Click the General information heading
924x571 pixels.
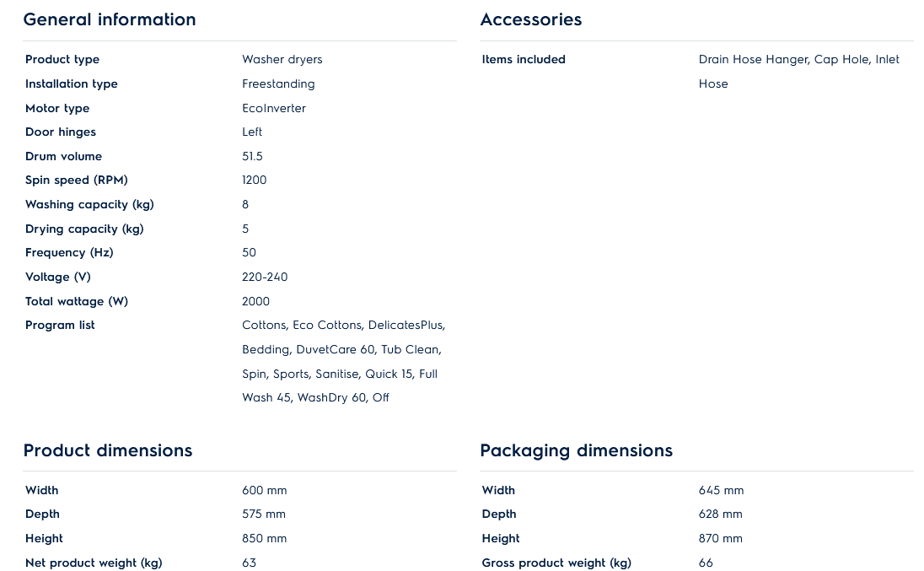(x=110, y=19)
